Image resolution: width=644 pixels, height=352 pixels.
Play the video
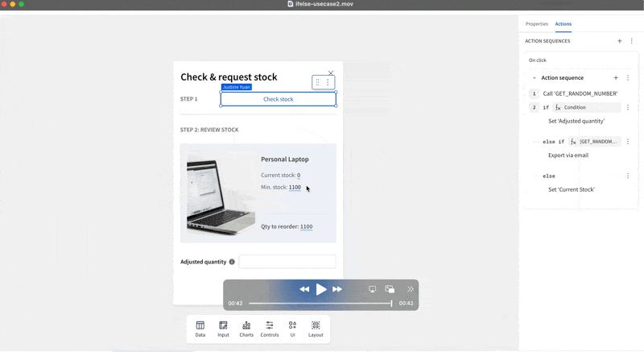pyautogui.click(x=321, y=289)
